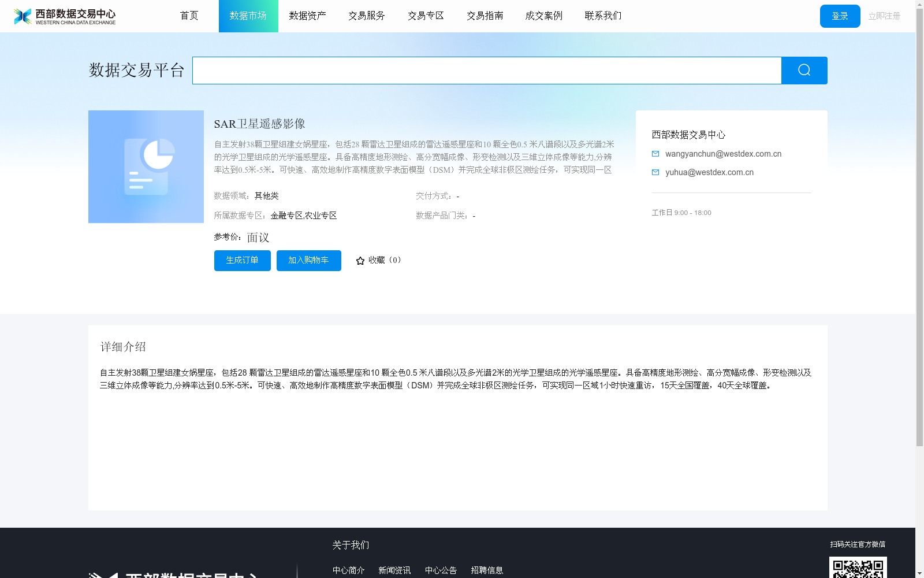Open 新闻资讯 footer link
Image resolution: width=924 pixels, height=578 pixels.
tap(395, 570)
